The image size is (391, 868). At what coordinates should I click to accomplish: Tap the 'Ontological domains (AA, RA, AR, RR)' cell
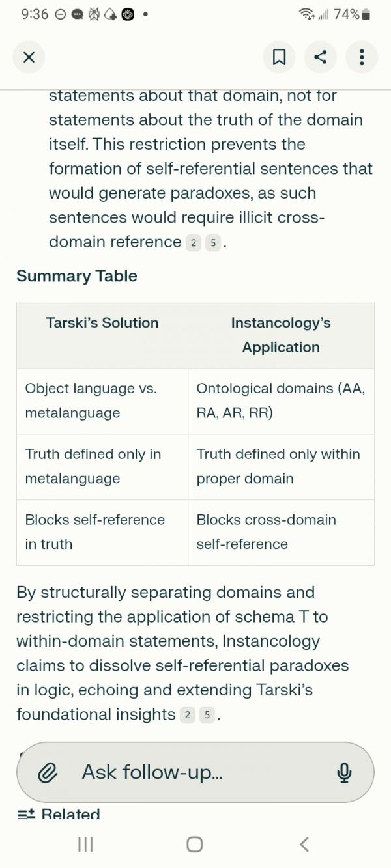pos(281,400)
